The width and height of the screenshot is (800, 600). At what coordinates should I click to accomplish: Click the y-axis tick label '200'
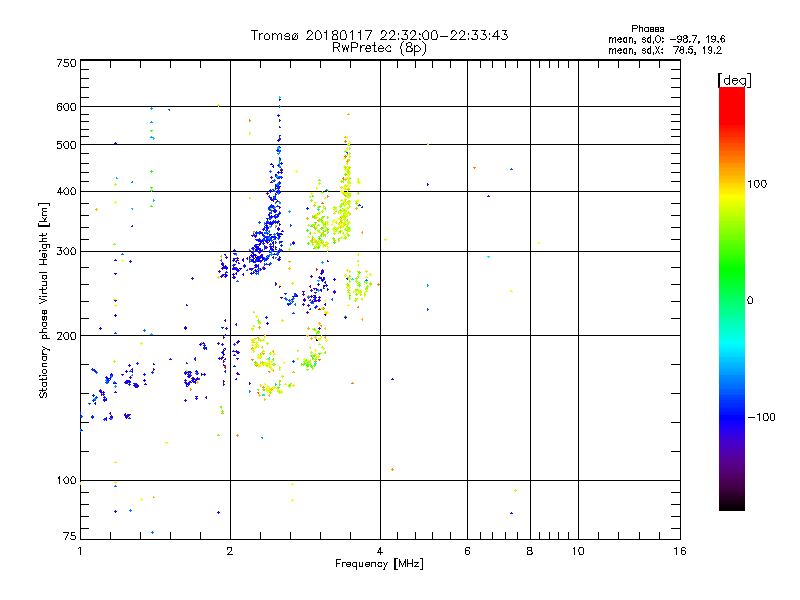coord(66,336)
